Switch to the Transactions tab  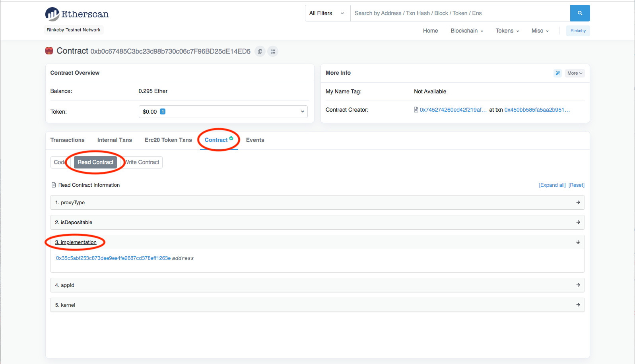(x=68, y=140)
